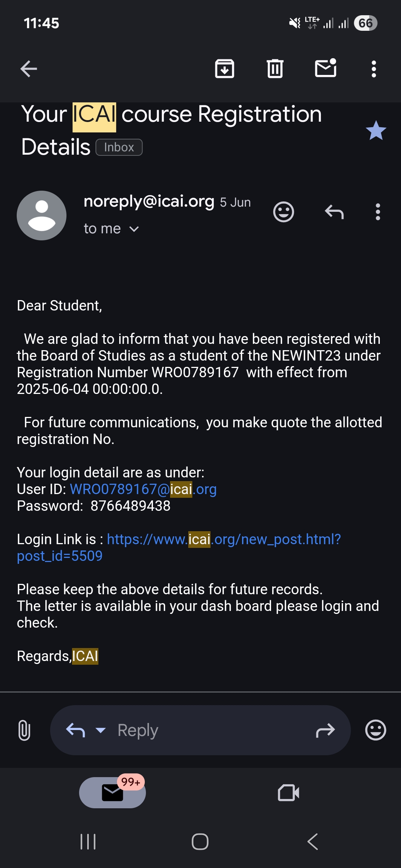The width and height of the screenshot is (401, 868).
Task: Archive this ICAI email
Action: click(225, 69)
